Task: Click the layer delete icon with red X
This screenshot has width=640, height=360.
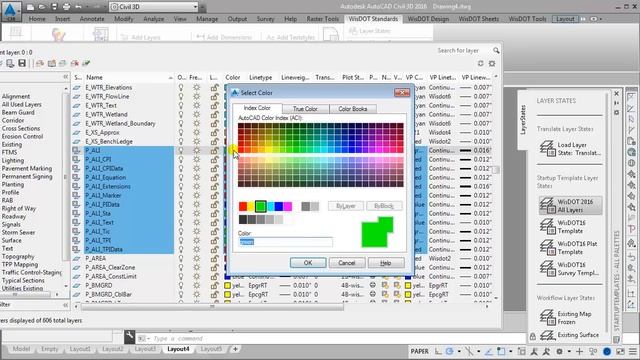Action: pos(75,63)
